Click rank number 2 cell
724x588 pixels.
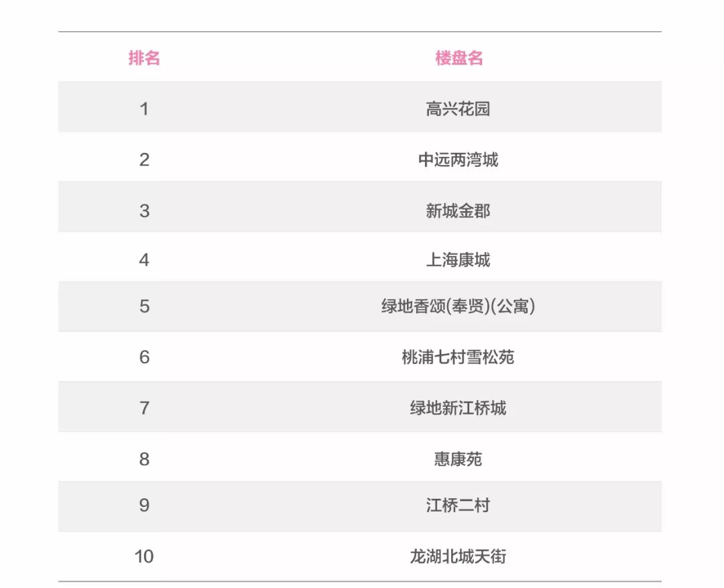tap(144, 160)
